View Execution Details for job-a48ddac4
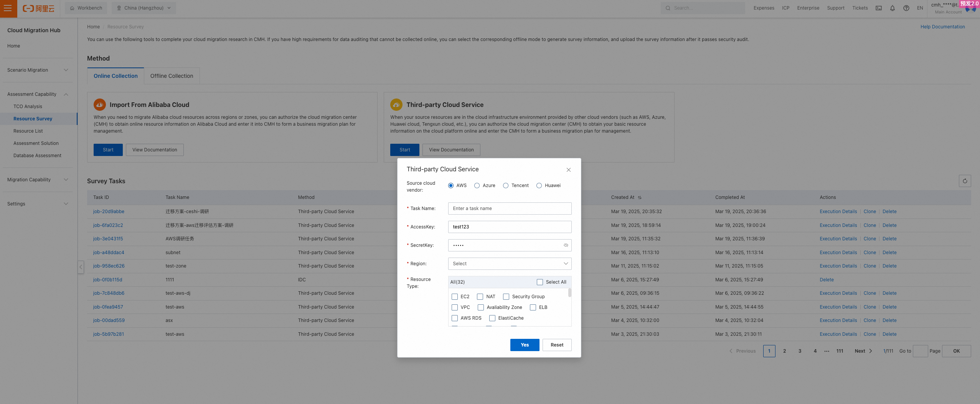 click(x=838, y=253)
